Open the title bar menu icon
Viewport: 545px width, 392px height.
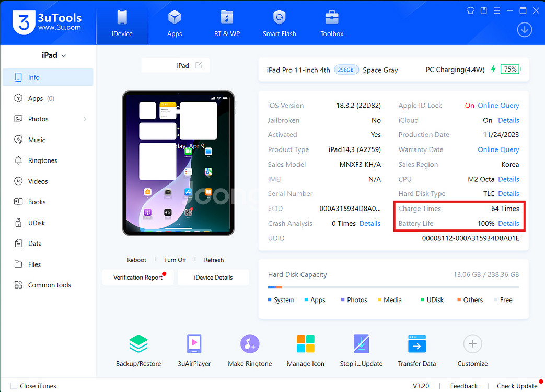pyautogui.click(x=497, y=11)
